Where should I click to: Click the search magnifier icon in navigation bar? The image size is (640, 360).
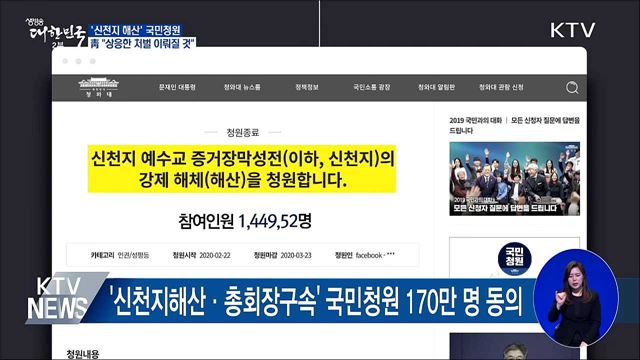(x=572, y=87)
